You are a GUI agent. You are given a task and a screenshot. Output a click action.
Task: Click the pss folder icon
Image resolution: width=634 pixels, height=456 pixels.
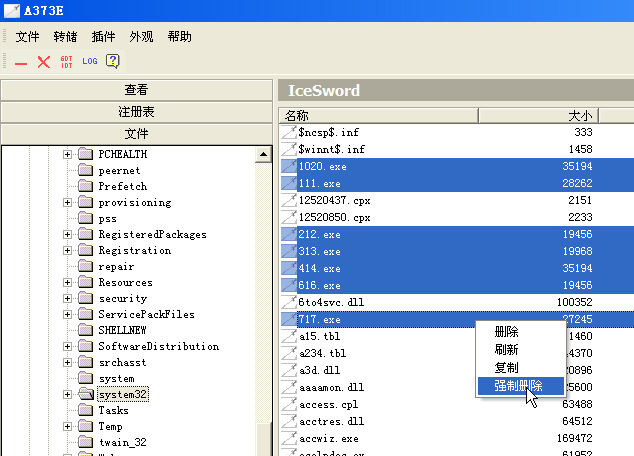coord(85,218)
